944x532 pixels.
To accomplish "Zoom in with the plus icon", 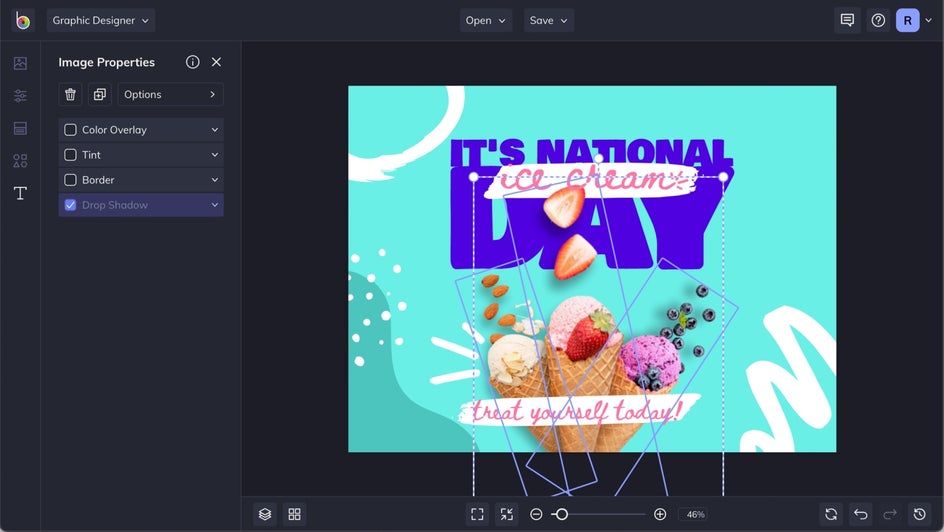I will coord(660,514).
